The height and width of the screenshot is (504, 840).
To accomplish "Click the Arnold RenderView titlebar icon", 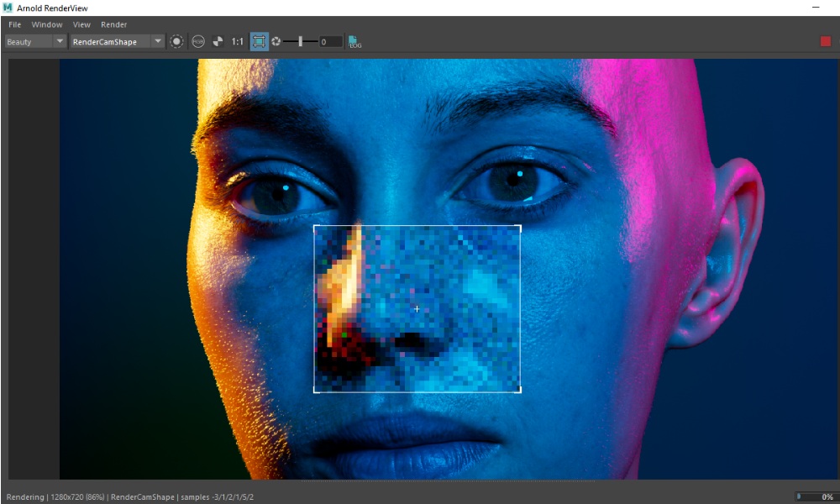I will tap(7, 8).
